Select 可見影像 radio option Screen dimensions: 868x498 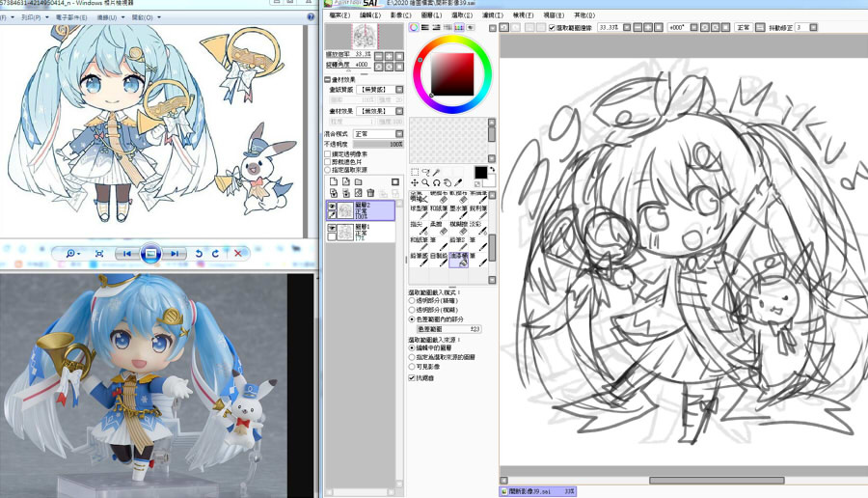pyautogui.click(x=412, y=367)
